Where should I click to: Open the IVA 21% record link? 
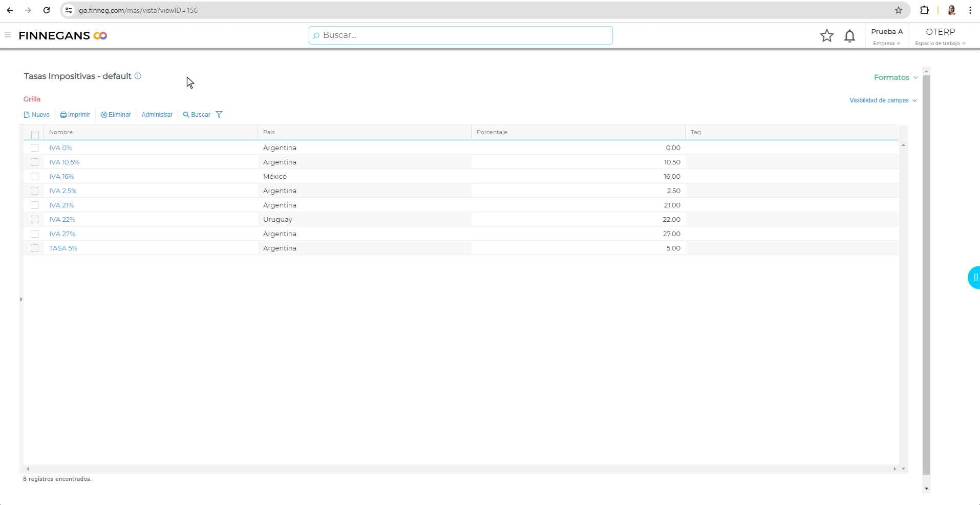(61, 205)
